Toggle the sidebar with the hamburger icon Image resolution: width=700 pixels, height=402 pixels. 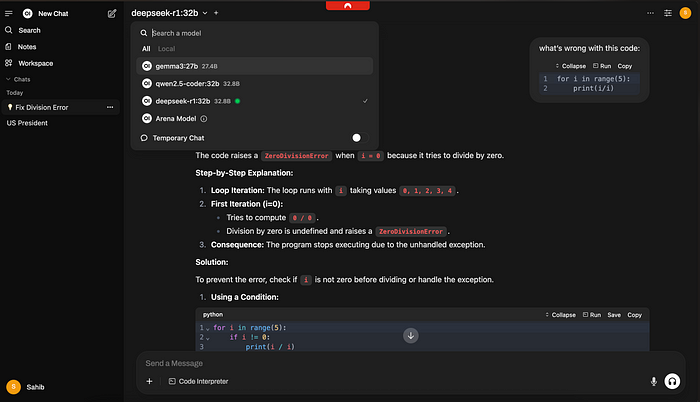pyautogui.click(x=8, y=13)
